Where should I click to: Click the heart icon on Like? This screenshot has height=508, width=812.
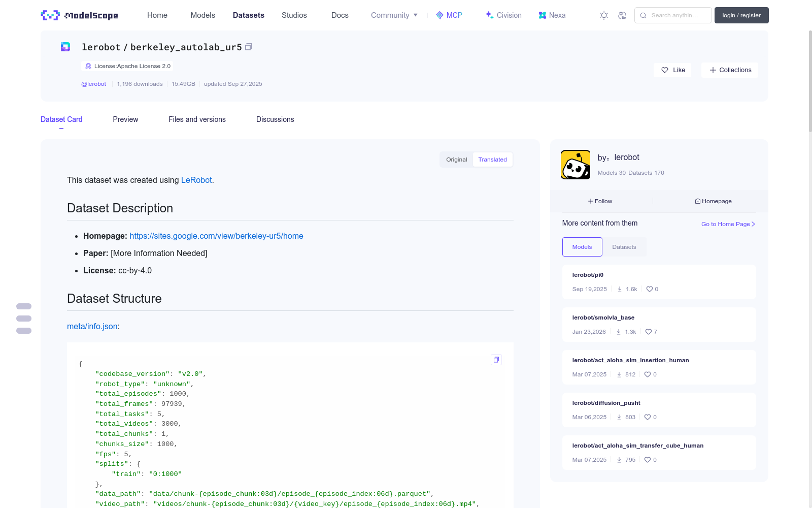click(x=665, y=70)
